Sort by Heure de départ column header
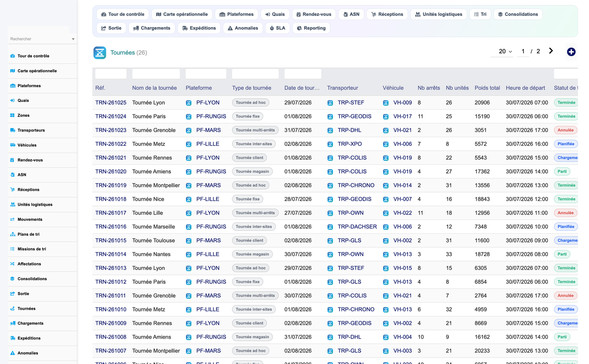This screenshot has width=589, height=364. point(525,88)
